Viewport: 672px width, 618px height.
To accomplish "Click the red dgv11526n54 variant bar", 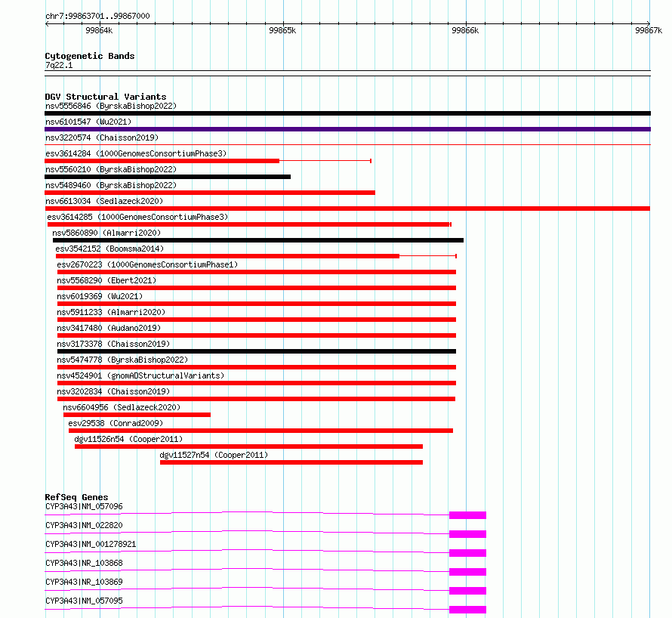I will [x=249, y=447].
